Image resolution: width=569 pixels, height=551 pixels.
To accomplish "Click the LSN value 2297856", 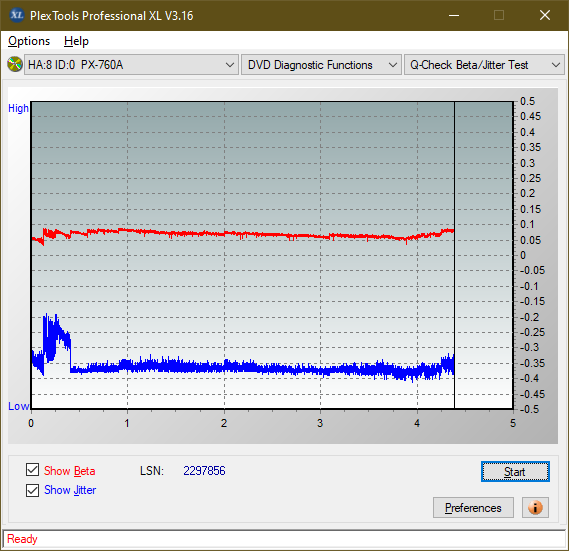I will [x=204, y=471].
